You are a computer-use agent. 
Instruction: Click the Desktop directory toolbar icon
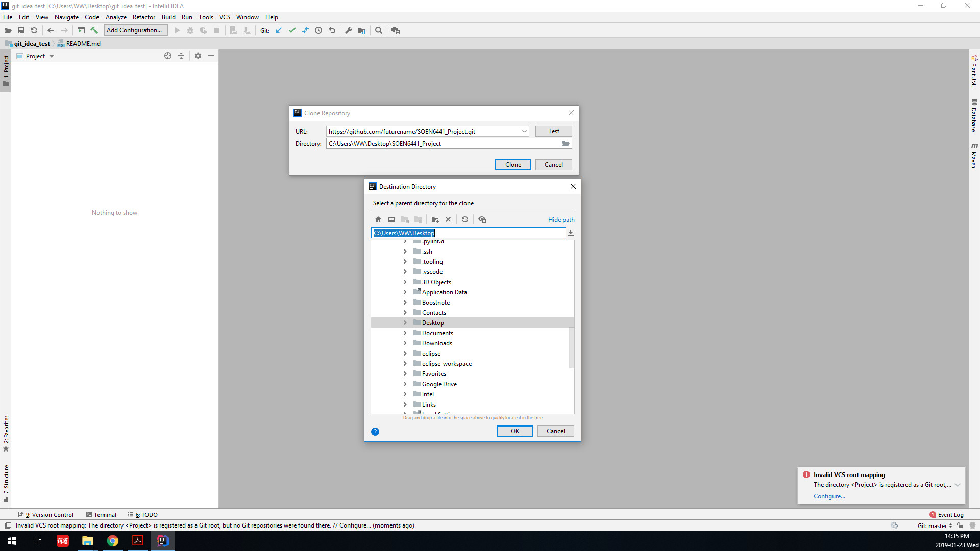(391, 220)
